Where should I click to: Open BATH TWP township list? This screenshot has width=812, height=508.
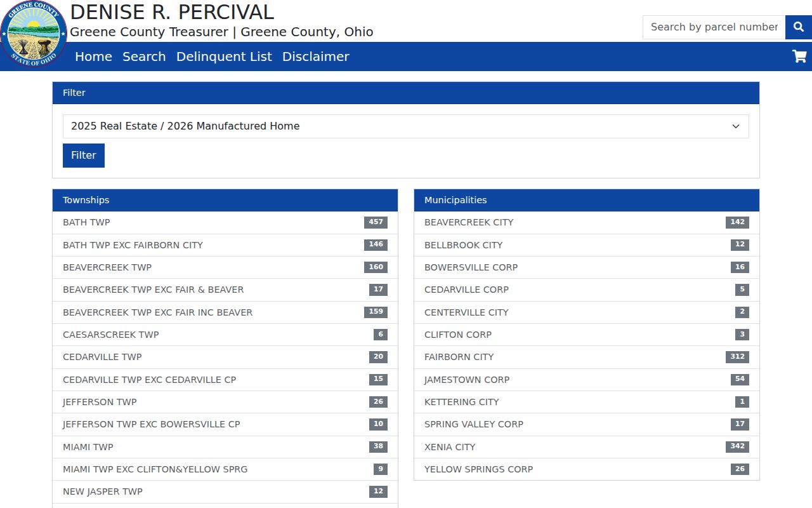225,222
